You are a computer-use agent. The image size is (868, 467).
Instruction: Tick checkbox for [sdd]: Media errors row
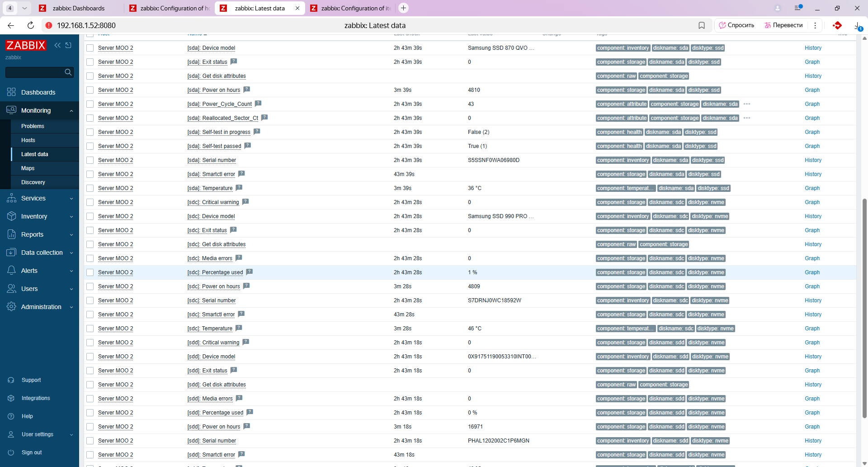point(90,399)
